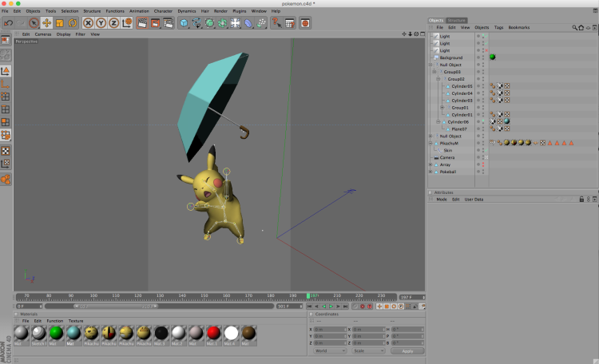Open the array modeling objects icon
Screen dimensions: 599x364
222,23
